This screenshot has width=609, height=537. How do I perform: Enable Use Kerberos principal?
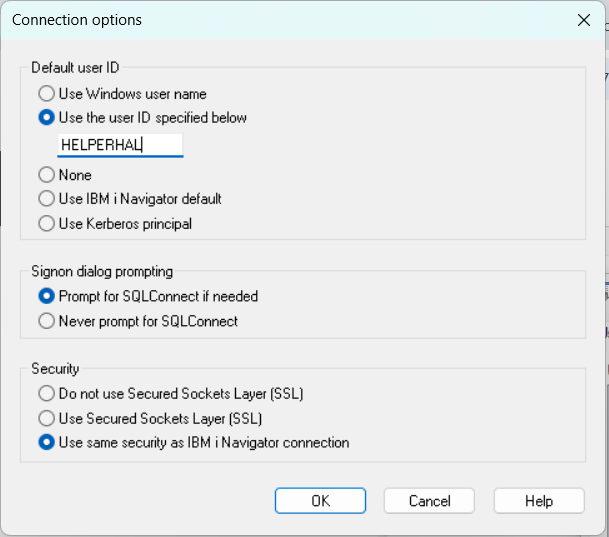point(46,224)
